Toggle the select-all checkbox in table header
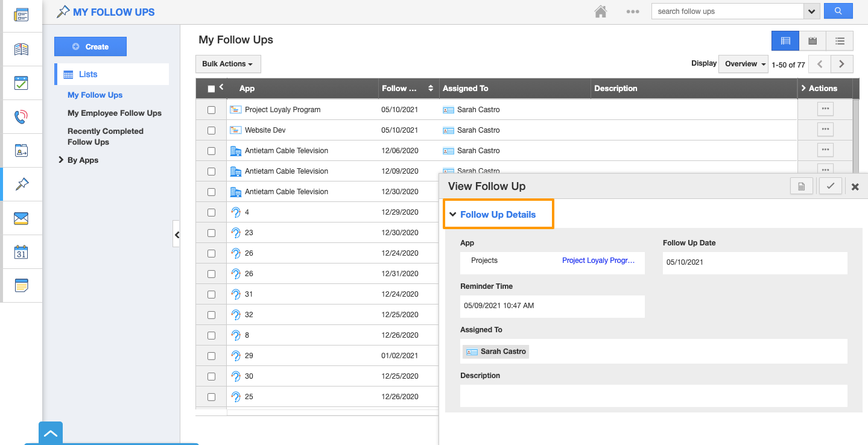868x445 pixels. (211, 89)
